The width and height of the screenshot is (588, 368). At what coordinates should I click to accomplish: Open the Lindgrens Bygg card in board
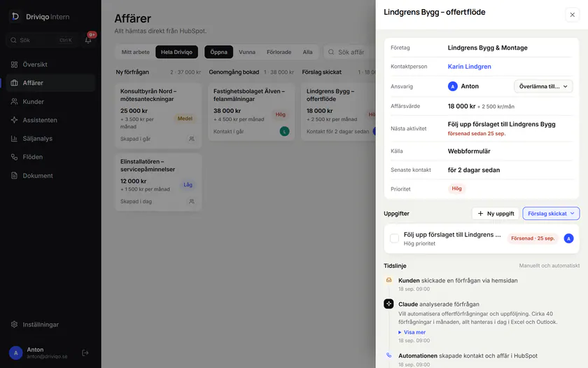coord(339,111)
